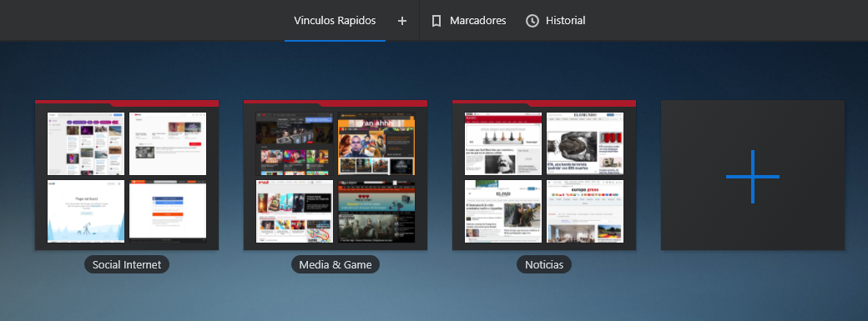The width and height of the screenshot is (868, 321).
Task: Open top-right thumbnail in Social Internet folder
Action: (x=168, y=144)
